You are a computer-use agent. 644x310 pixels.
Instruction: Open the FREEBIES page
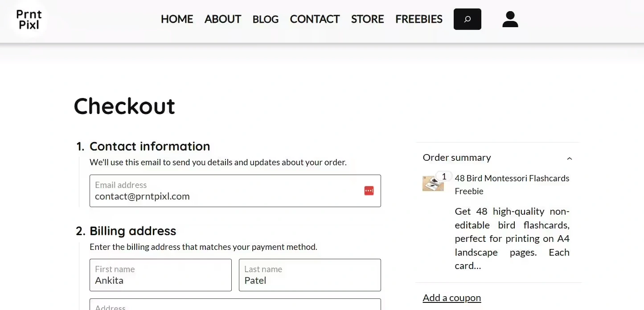(x=419, y=19)
